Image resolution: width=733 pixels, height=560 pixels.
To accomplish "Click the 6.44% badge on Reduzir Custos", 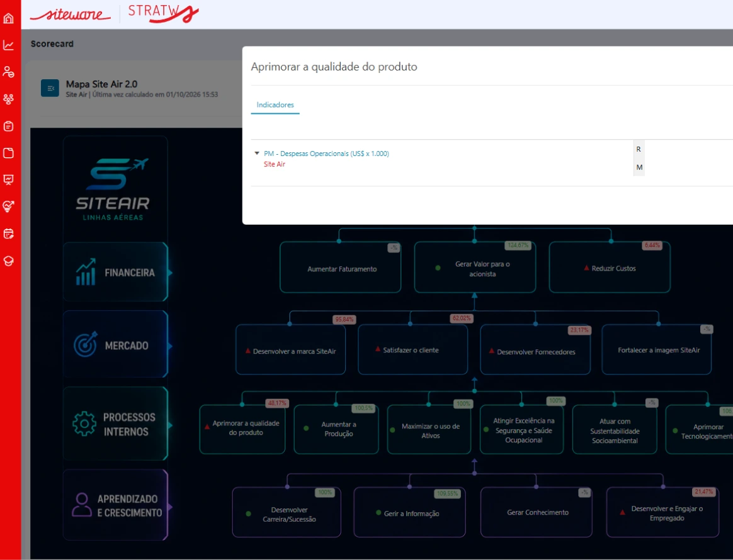I will 652,245.
